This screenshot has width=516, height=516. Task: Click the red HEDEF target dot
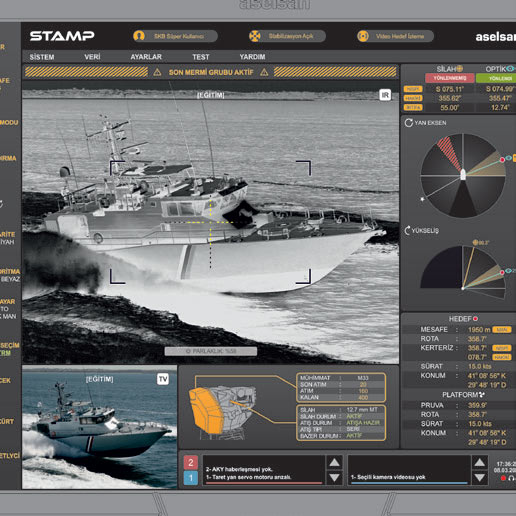[x=475, y=319]
